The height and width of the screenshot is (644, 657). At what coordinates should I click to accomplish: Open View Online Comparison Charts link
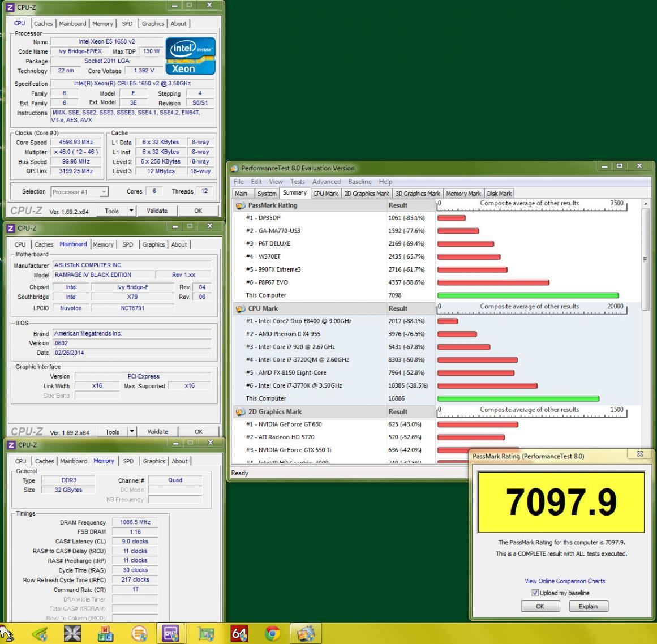[x=565, y=581]
